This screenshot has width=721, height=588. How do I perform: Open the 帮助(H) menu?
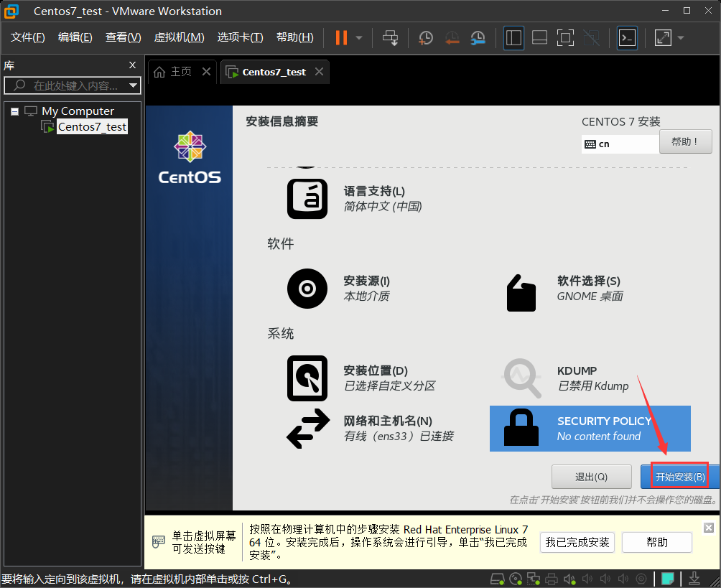tap(294, 37)
